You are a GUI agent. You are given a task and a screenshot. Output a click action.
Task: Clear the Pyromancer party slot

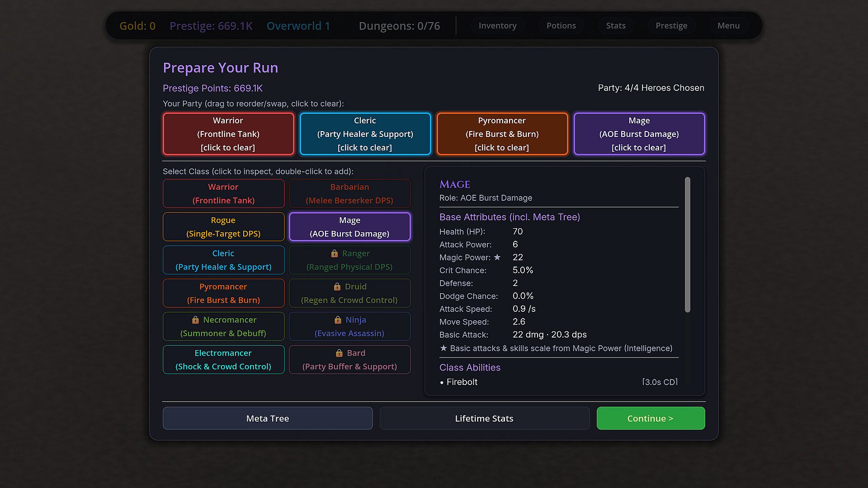tap(502, 134)
